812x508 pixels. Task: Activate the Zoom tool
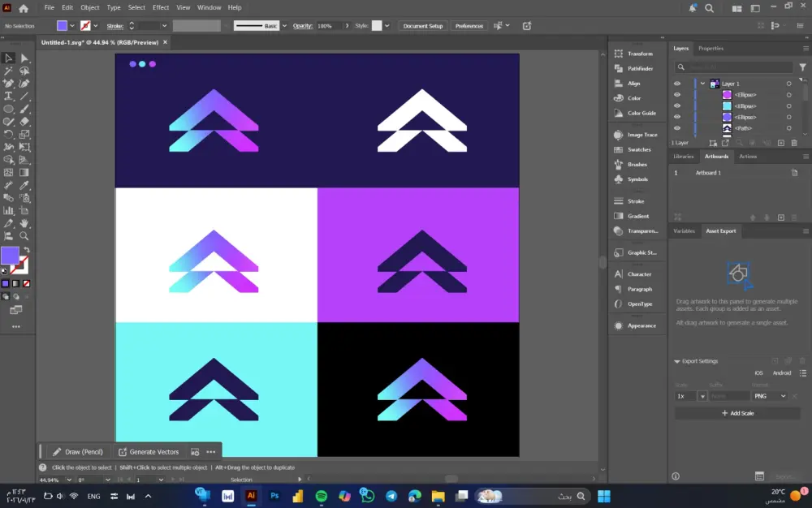pyautogui.click(x=24, y=236)
